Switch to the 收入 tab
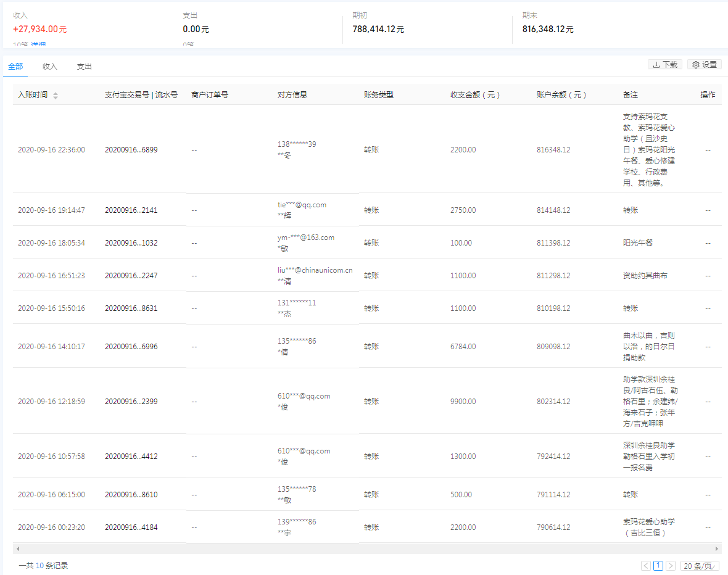The image size is (728, 575). [x=49, y=66]
